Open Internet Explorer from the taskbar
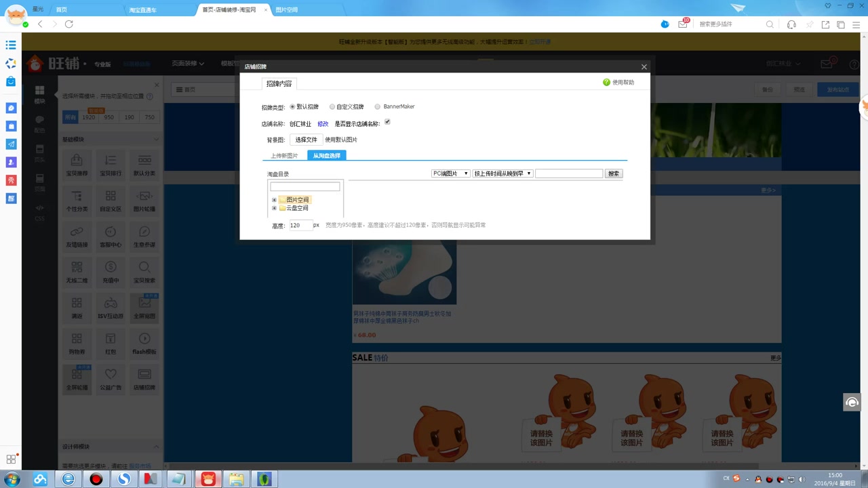 pos(68,479)
